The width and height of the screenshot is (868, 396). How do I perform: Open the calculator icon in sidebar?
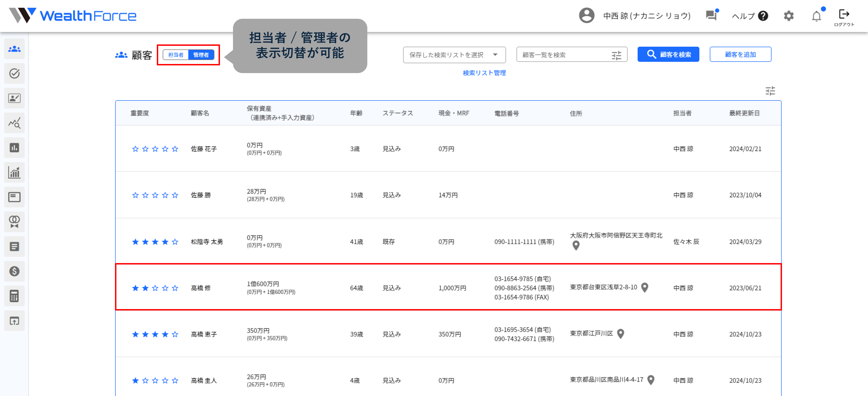click(x=14, y=296)
